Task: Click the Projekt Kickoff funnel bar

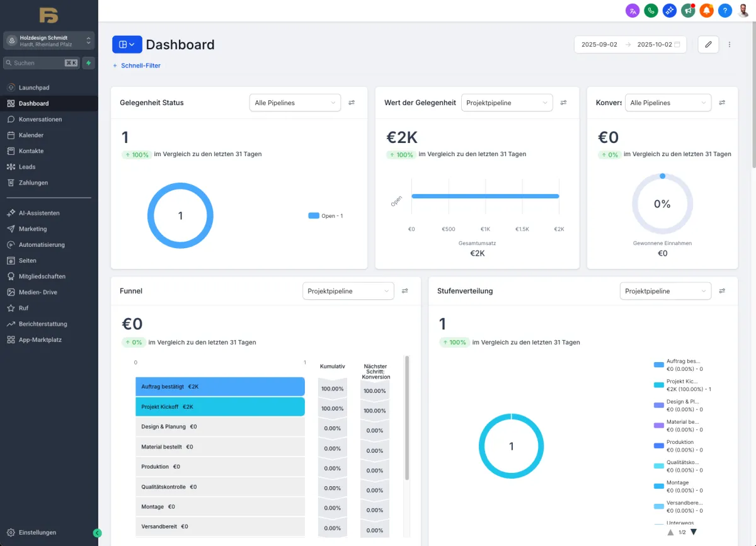Action: [220, 407]
